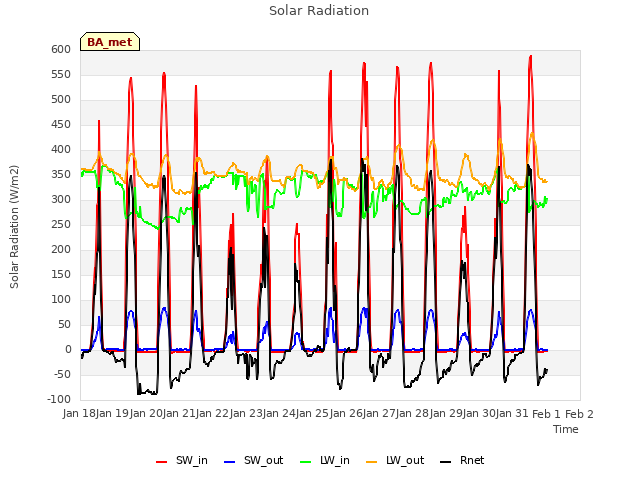The height and width of the screenshot is (480, 640).
Task: Select the LW_in legend entry
Action: point(325,461)
